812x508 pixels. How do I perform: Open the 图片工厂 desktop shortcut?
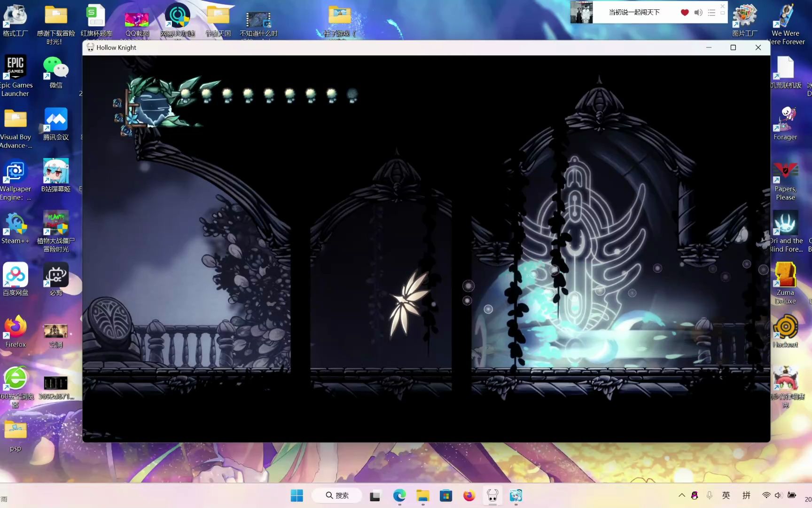[745, 21]
